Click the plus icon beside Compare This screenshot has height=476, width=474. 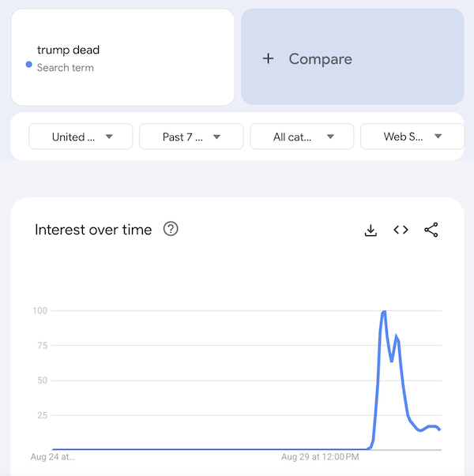coord(269,58)
